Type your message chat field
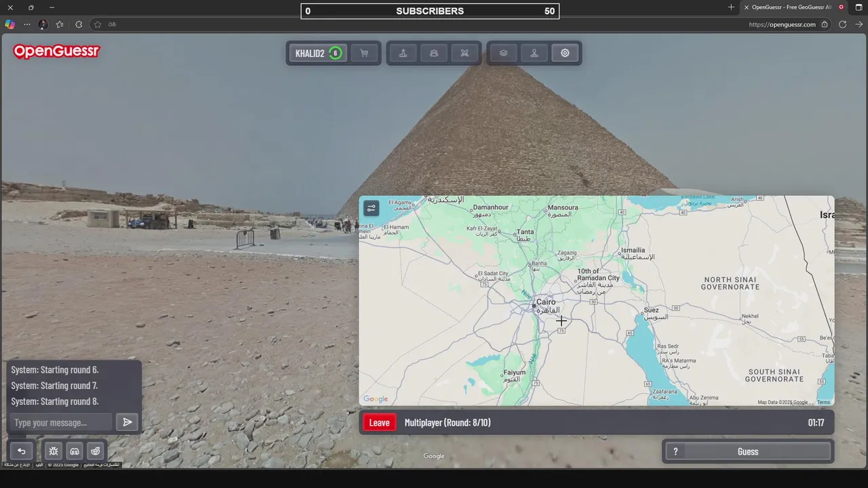868x488 pixels. (61, 422)
